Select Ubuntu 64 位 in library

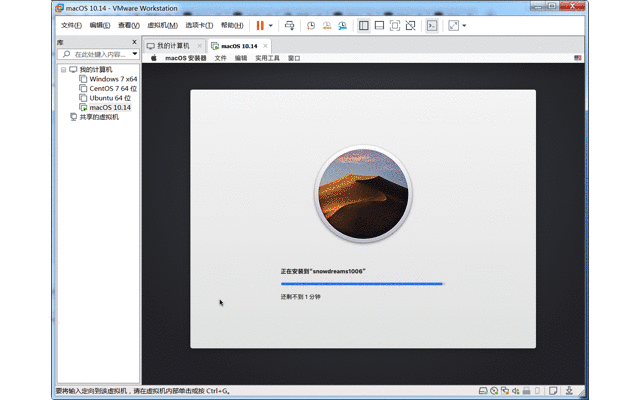pos(110,98)
